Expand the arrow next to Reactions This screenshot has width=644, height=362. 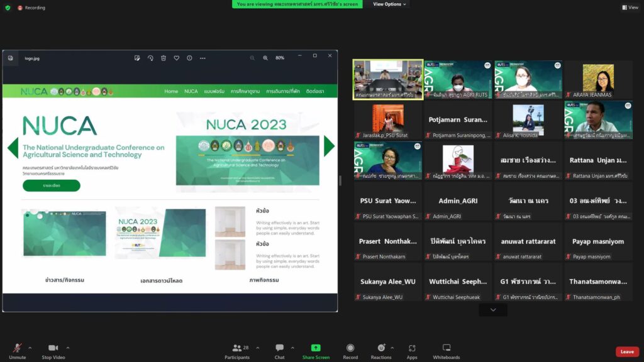[392, 348]
